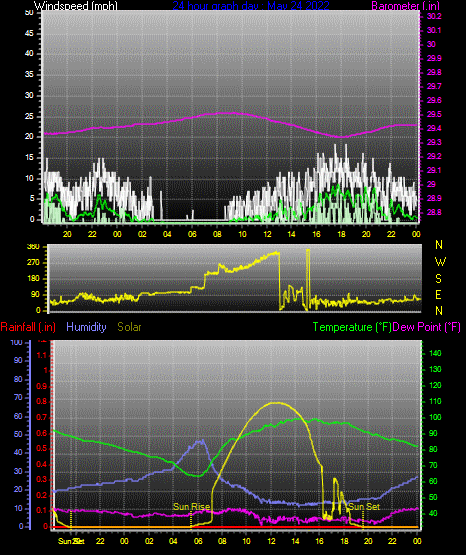Click hour 14 on the windspeed chart axis
Image resolution: width=466 pixels, height=555 pixels.
pyautogui.click(x=291, y=234)
